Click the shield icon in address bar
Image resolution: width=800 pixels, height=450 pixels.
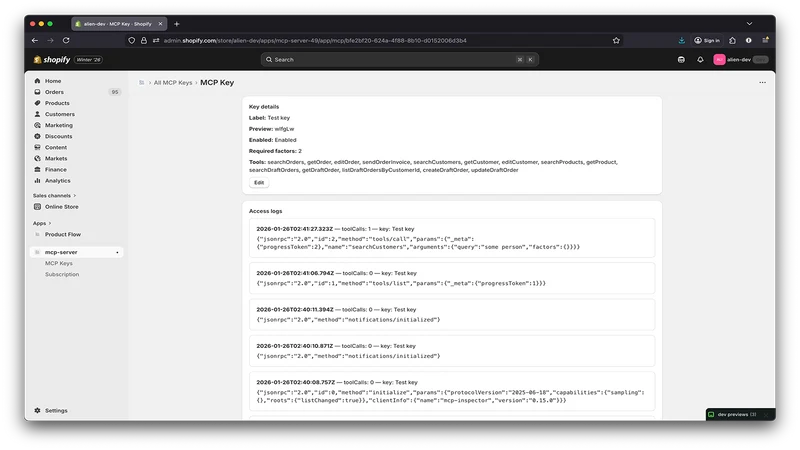point(132,40)
